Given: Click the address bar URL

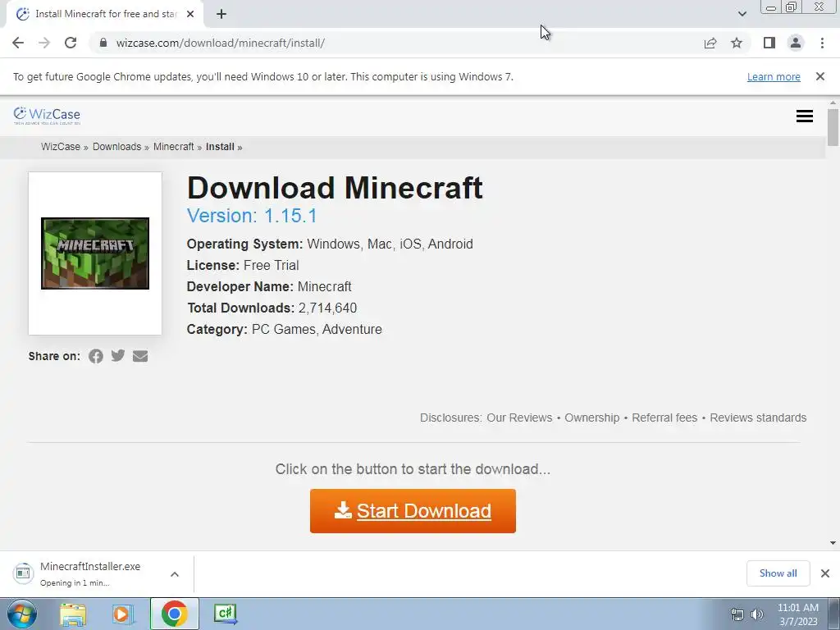Looking at the screenshot, I should [220, 43].
